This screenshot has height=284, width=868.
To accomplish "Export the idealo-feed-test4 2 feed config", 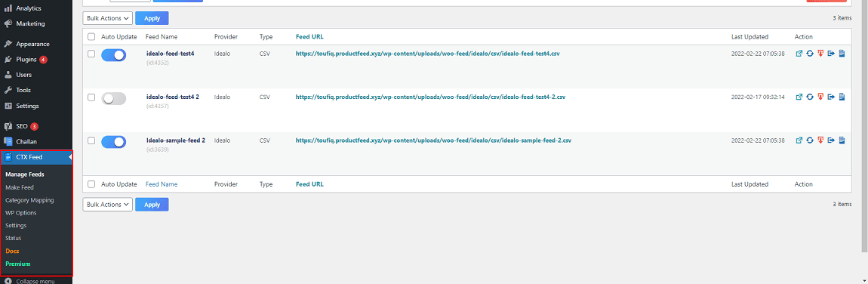I will (x=831, y=97).
